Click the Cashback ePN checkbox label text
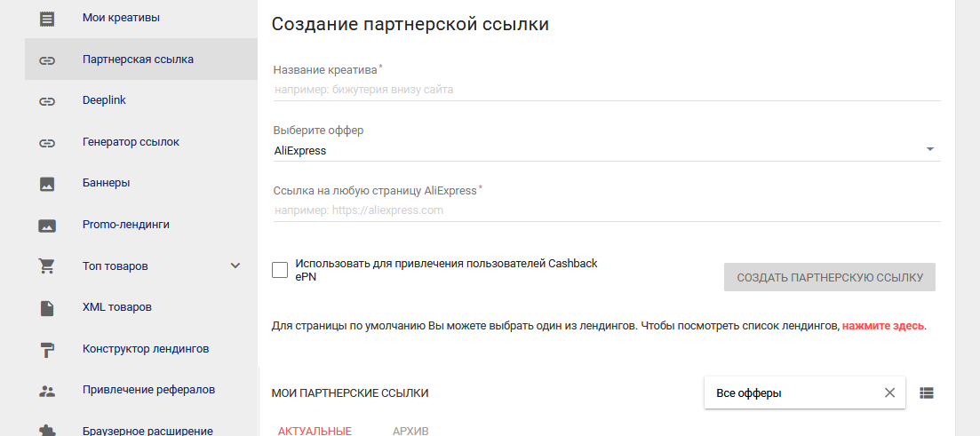This screenshot has width=980, height=436. click(446, 271)
